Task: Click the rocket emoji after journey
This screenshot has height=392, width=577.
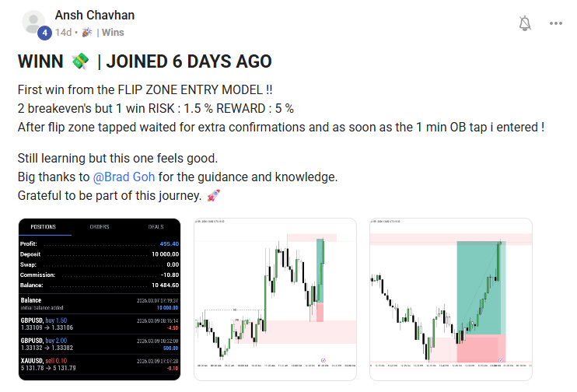Action: click(x=213, y=195)
